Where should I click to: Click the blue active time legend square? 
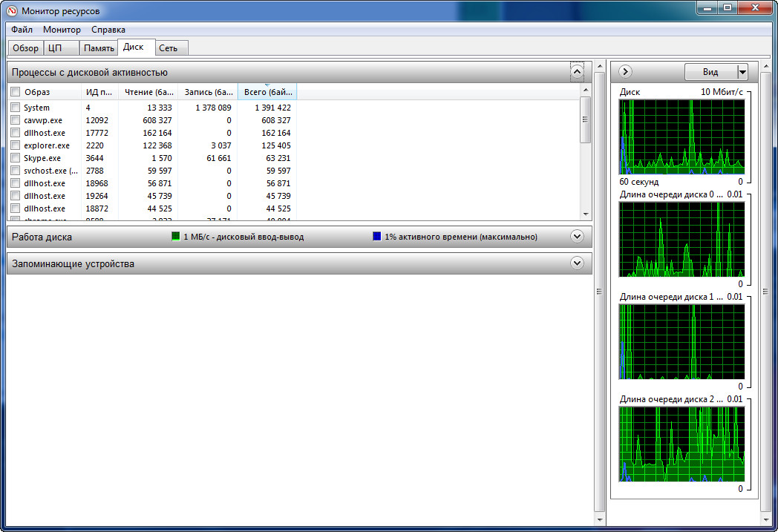[376, 237]
